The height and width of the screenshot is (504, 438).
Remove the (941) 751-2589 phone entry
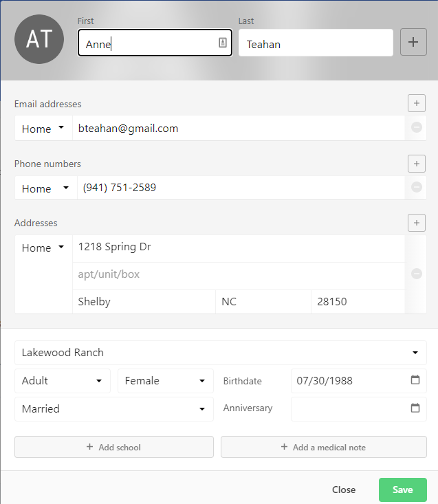(416, 188)
